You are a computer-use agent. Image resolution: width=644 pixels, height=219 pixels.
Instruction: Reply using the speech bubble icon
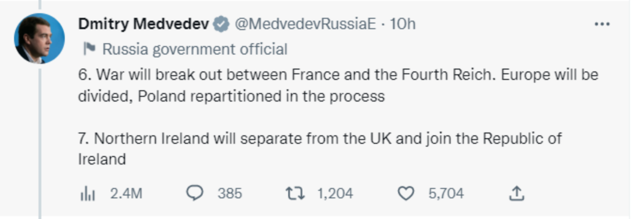pos(194,193)
